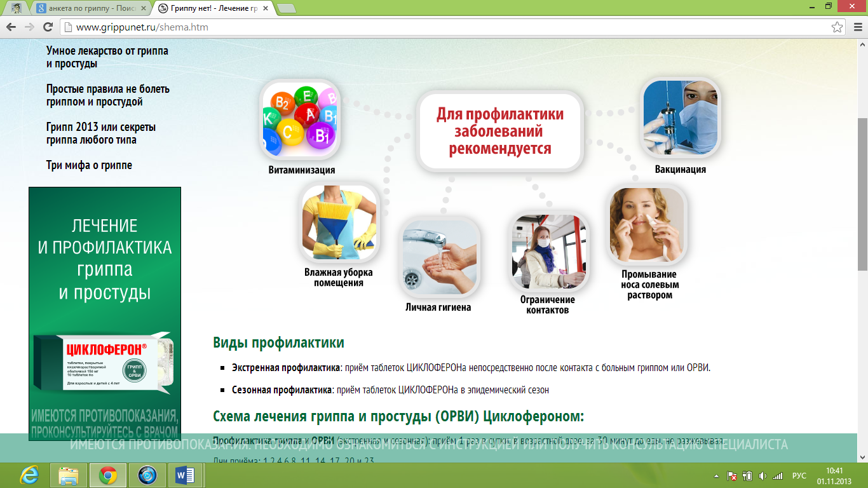Click the page icon in the address bar
868x488 pixels.
[x=67, y=27]
